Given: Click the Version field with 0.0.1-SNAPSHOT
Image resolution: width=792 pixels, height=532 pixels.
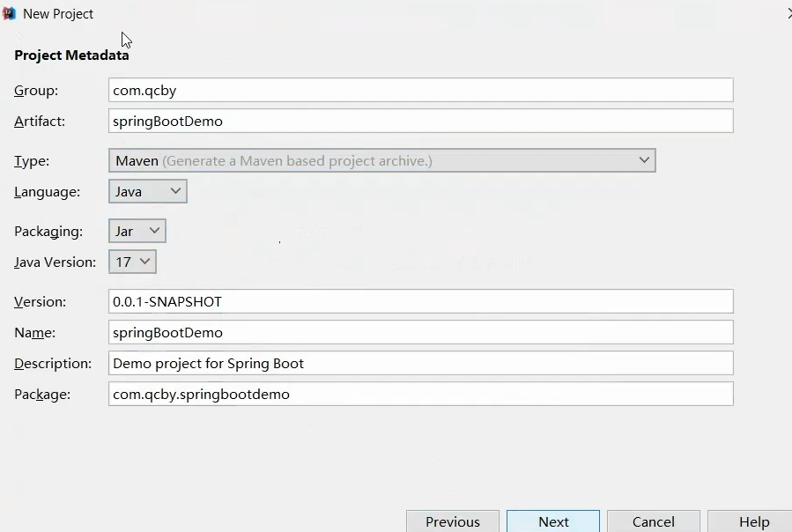Looking at the screenshot, I should (x=421, y=301).
